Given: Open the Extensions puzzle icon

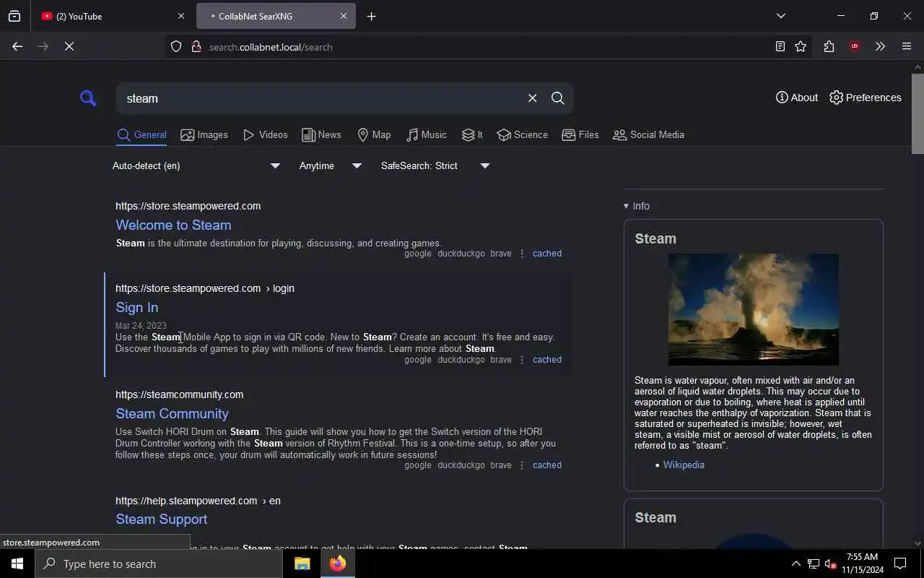Looking at the screenshot, I should click(x=829, y=47).
